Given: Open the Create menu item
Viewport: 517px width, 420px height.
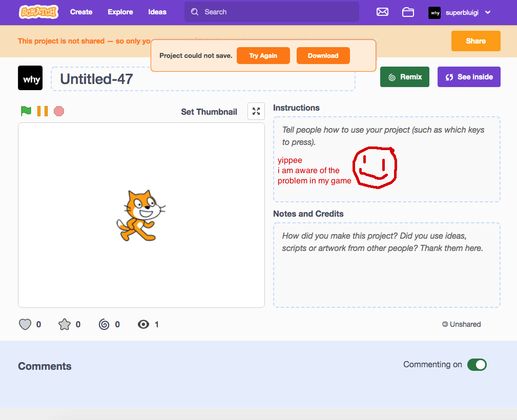Looking at the screenshot, I should pos(81,12).
